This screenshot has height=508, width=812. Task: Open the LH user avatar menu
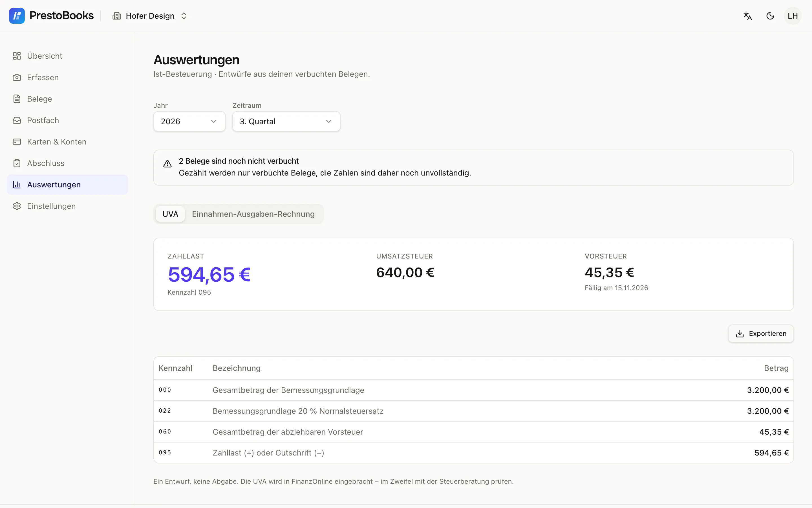tap(793, 16)
